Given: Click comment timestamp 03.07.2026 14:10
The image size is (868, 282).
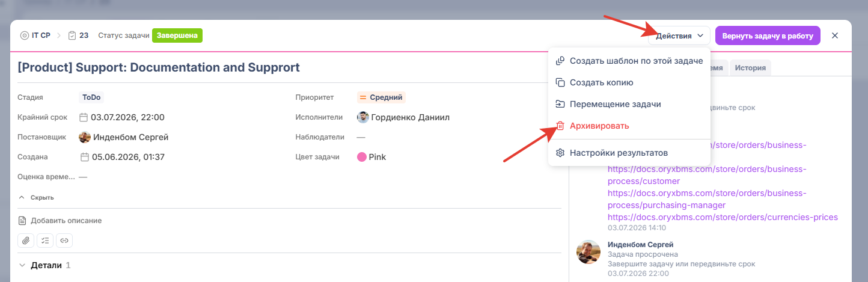Looking at the screenshot, I should pyautogui.click(x=637, y=228).
